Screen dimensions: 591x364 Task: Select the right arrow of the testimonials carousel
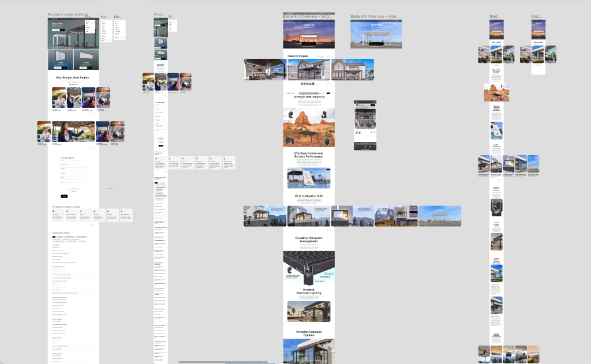pyautogui.click(x=94, y=114)
